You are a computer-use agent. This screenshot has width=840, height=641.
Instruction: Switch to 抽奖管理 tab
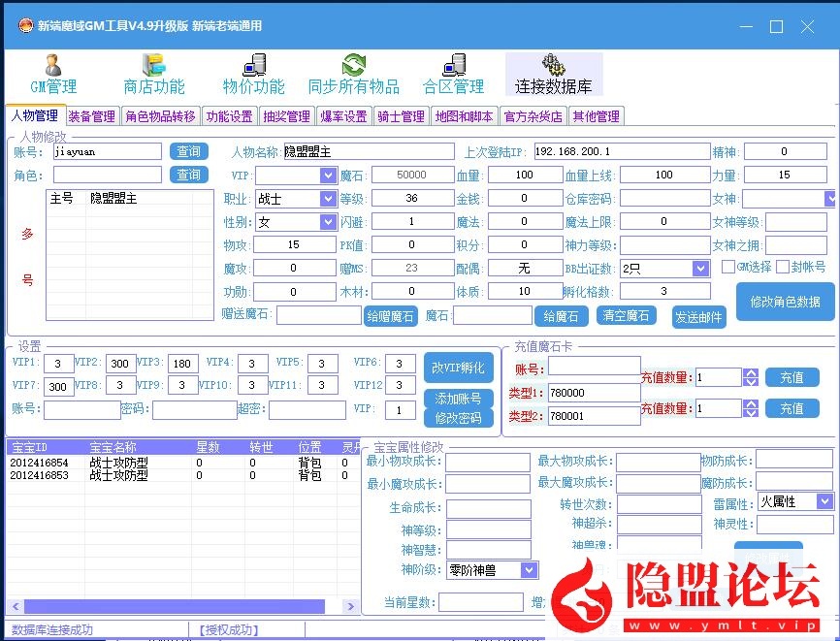click(x=286, y=116)
